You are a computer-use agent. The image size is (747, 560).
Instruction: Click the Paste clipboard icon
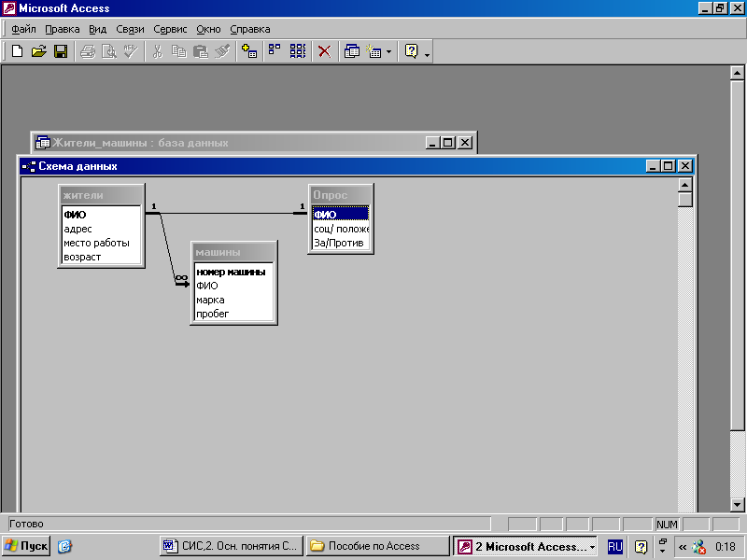[x=201, y=51]
